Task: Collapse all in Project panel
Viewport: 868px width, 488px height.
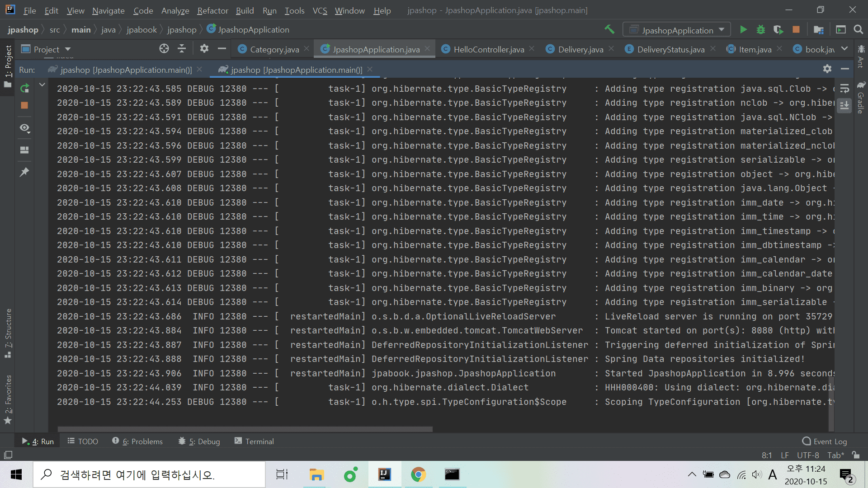Action: click(x=182, y=49)
